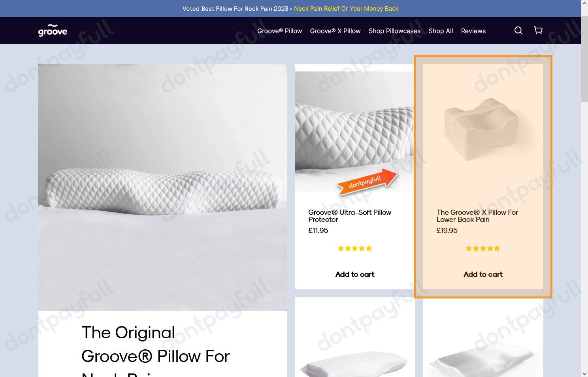Screen dimensions: 588x377
Task: Click Neck Pain Relief money back link
Action: 346,9
